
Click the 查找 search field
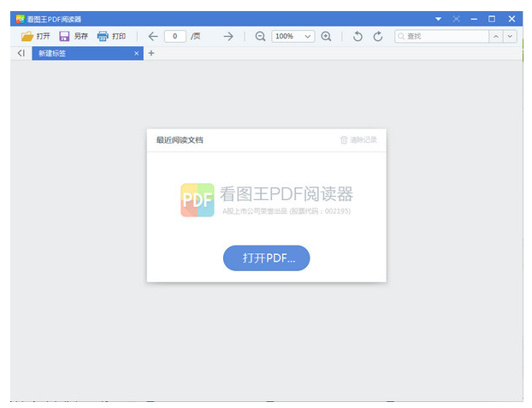[x=441, y=36]
